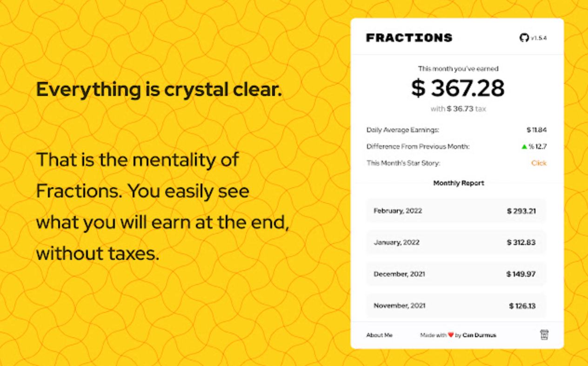
Task: Select the December, 2021 report row
Action: point(456,274)
